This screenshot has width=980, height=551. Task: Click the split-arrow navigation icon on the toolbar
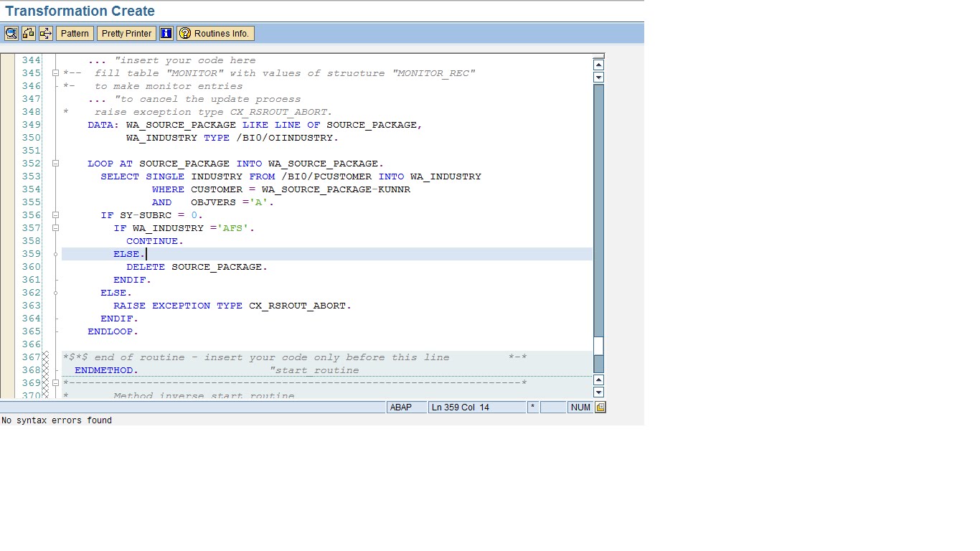click(x=44, y=33)
